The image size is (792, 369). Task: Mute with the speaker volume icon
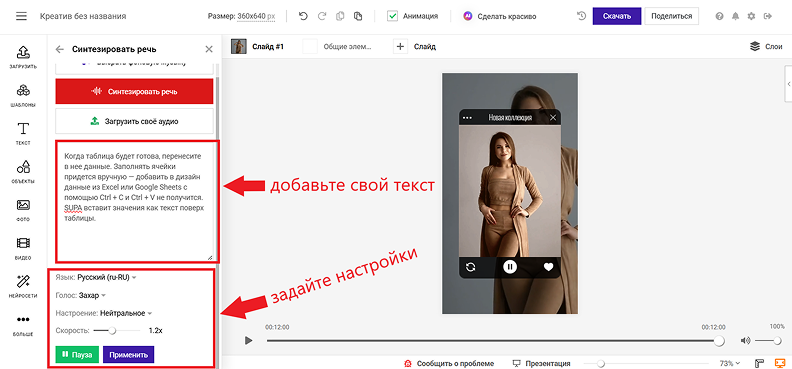[746, 341]
